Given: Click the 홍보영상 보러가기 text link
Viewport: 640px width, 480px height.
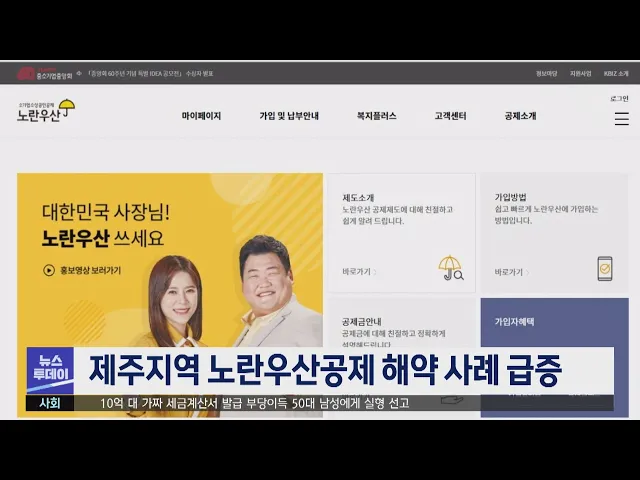Looking at the screenshot, I should click(91, 270).
